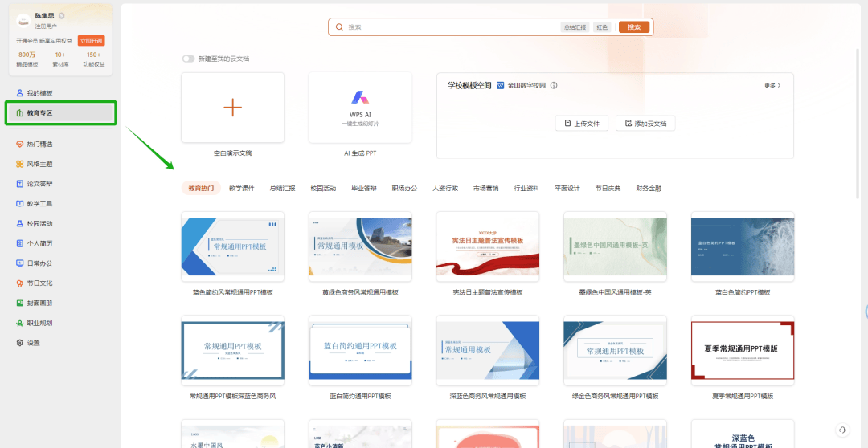Click the 150+ 功能权益 stat
This screenshot has height=448, width=868.
click(x=93, y=59)
